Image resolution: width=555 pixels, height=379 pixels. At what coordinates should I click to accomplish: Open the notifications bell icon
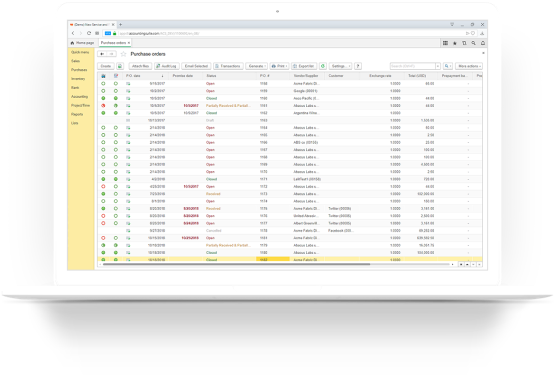pos(483,43)
